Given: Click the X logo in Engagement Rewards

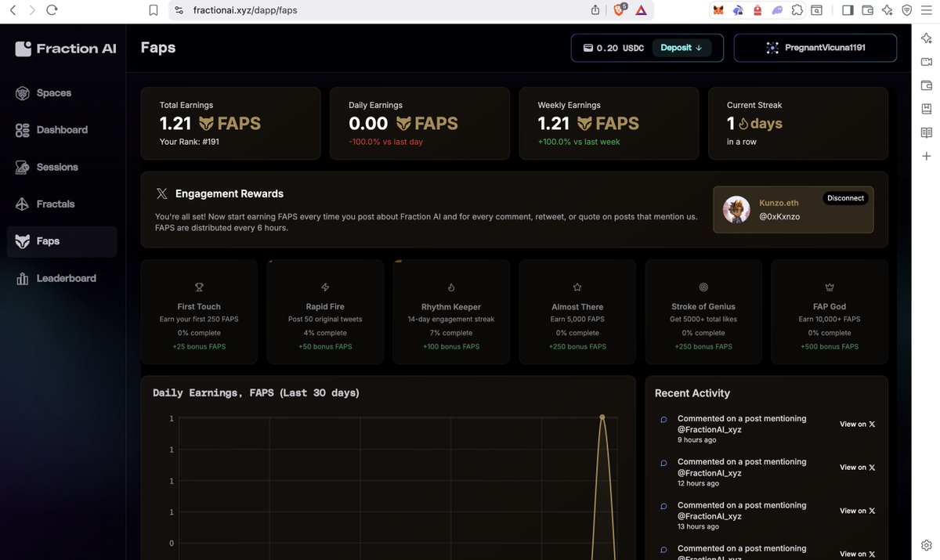Looking at the screenshot, I should [x=161, y=193].
